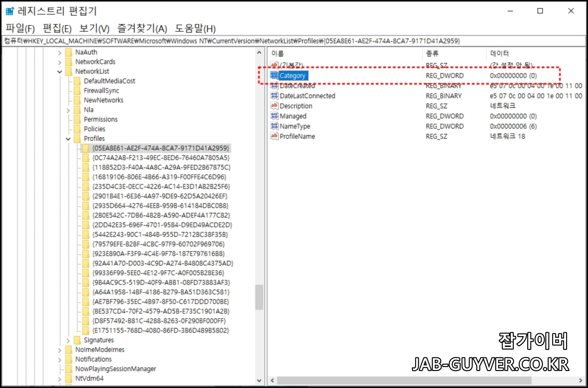588x388 pixels.
Task: Click the Notifications folder icon
Action: (x=69, y=359)
